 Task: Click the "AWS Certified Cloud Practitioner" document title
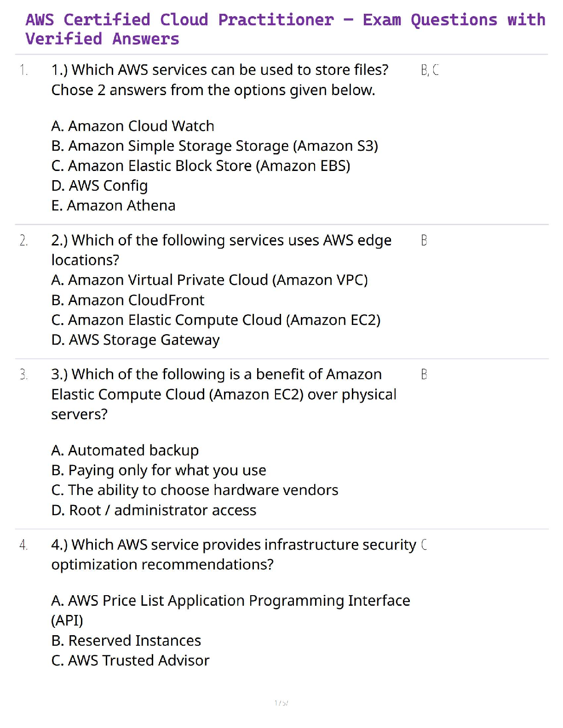pyautogui.click(x=285, y=29)
